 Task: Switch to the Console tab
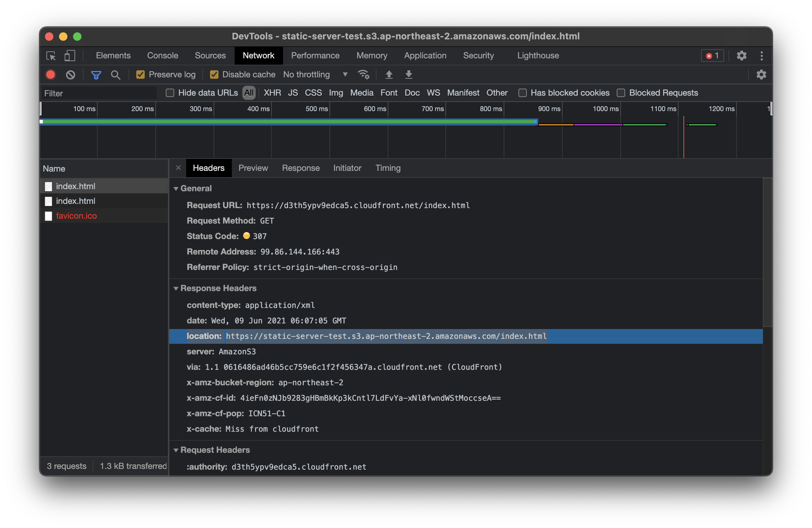[163, 56]
